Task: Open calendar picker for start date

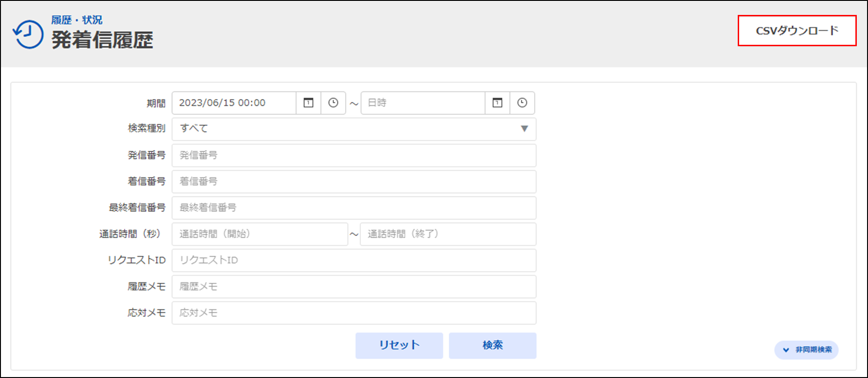Action: (x=309, y=103)
